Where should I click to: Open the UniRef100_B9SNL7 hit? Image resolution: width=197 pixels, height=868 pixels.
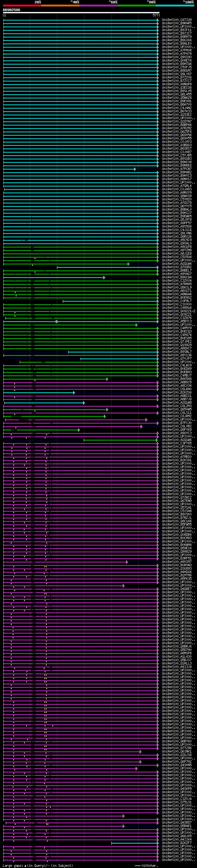(176, 352)
